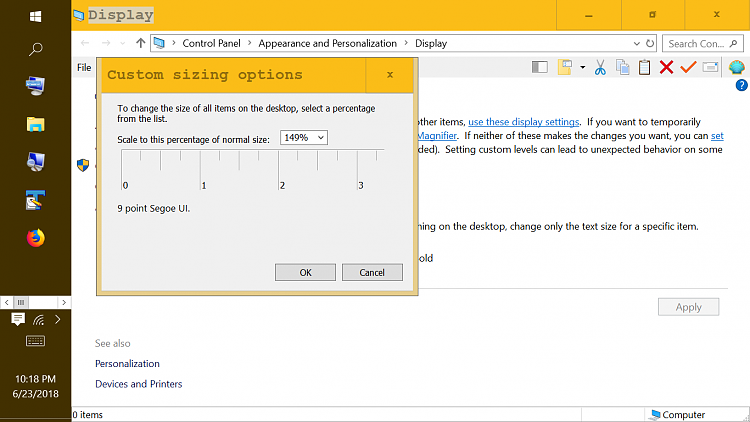The height and width of the screenshot is (422, 750).
Task: Click Control Panel in the breadcrumb
Action: point(211,44)
